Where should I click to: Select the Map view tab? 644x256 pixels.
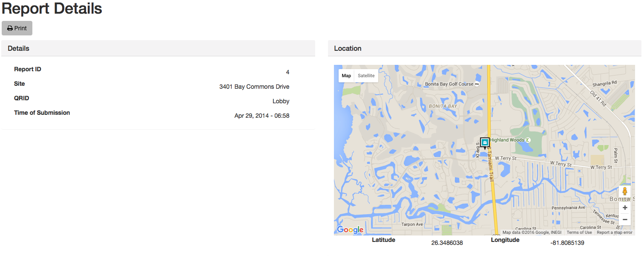pyautogui.click(x=346, y=76)
